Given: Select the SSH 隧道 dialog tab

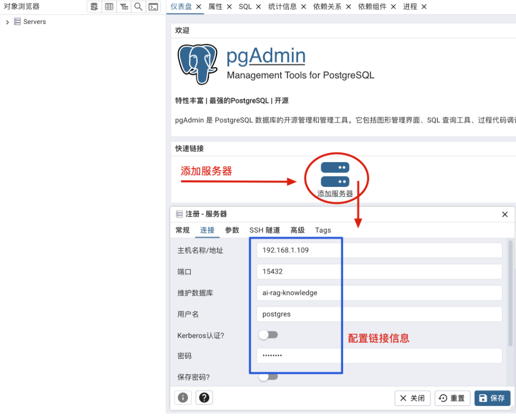Looking at the screenshot, I should click(265, 230).
